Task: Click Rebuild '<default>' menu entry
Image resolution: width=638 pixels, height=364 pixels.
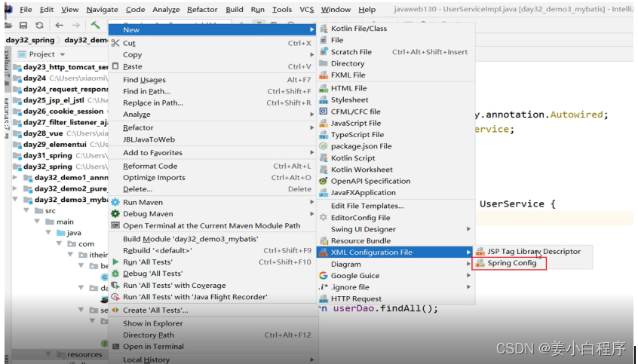Action: coord(213,250)
